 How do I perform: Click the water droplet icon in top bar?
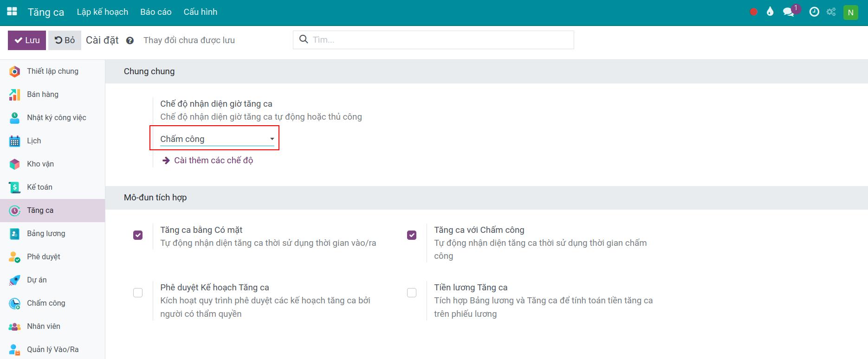pos(770,12)
